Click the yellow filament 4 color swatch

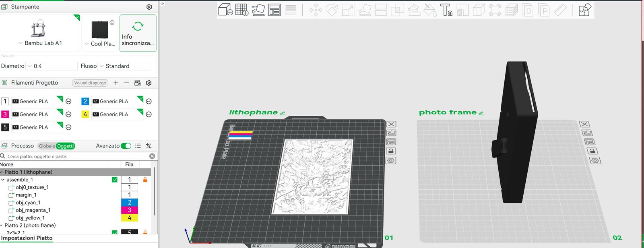pos(85,115)
